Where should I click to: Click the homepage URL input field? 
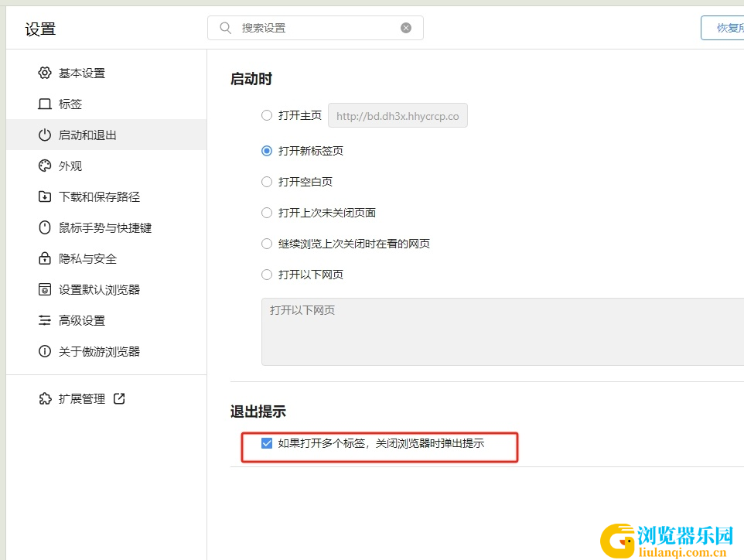pos(398,115)
